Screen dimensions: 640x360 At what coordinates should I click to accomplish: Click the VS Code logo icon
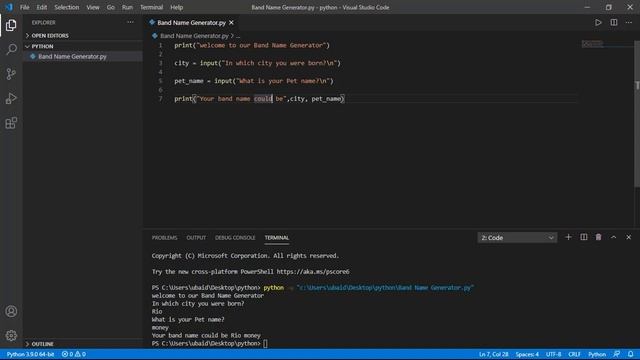9,7
